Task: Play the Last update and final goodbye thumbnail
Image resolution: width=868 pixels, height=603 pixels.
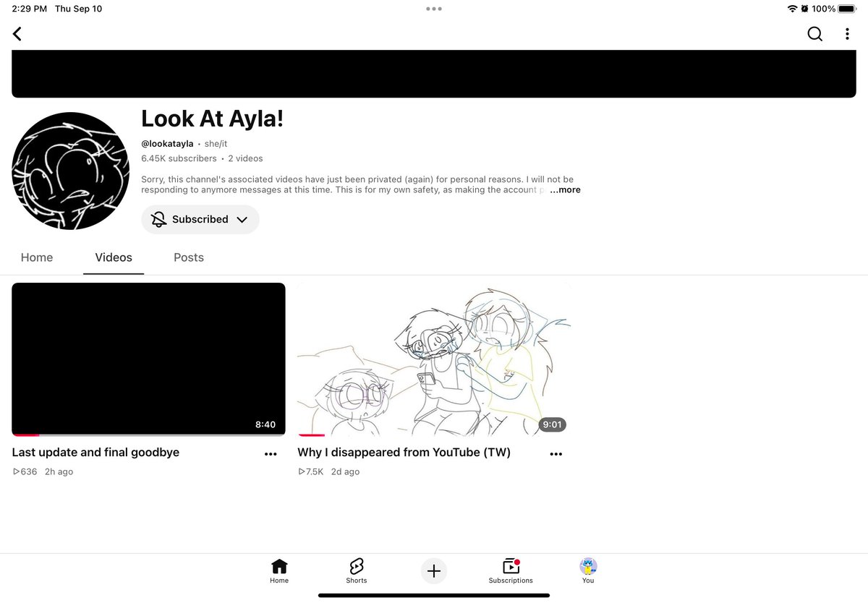Action: click(x=148, y=359)
